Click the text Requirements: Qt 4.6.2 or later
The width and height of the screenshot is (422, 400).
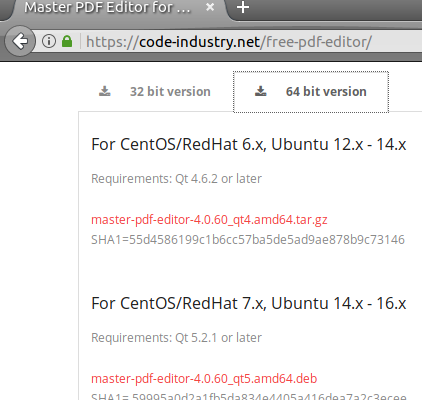(x=176, y=179)
